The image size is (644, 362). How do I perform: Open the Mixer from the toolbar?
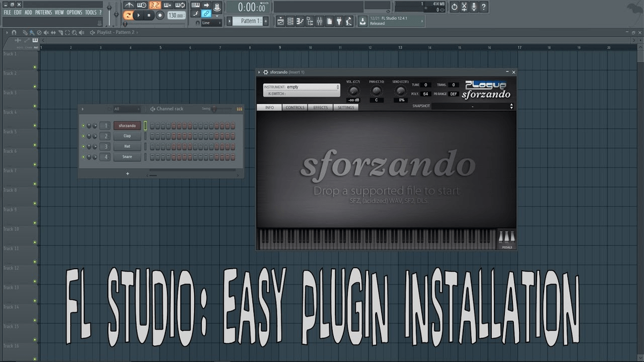pyautogui.click(x=319, y=20)
